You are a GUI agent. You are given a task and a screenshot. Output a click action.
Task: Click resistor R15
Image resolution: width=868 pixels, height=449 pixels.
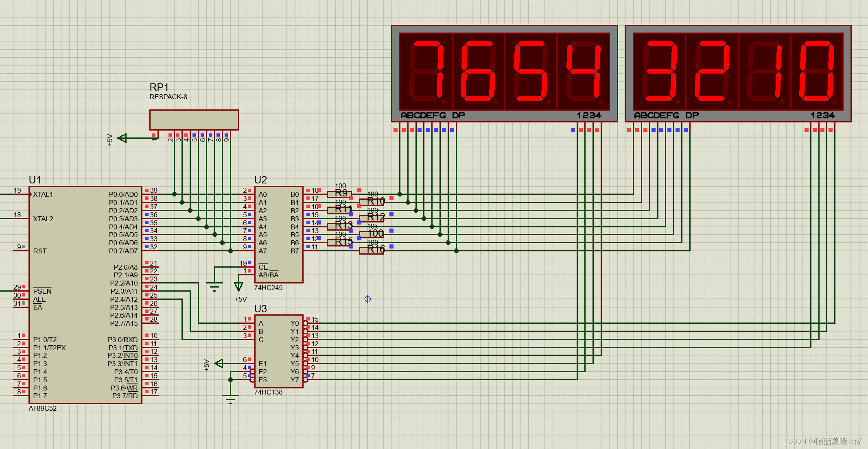pos(339,242)
